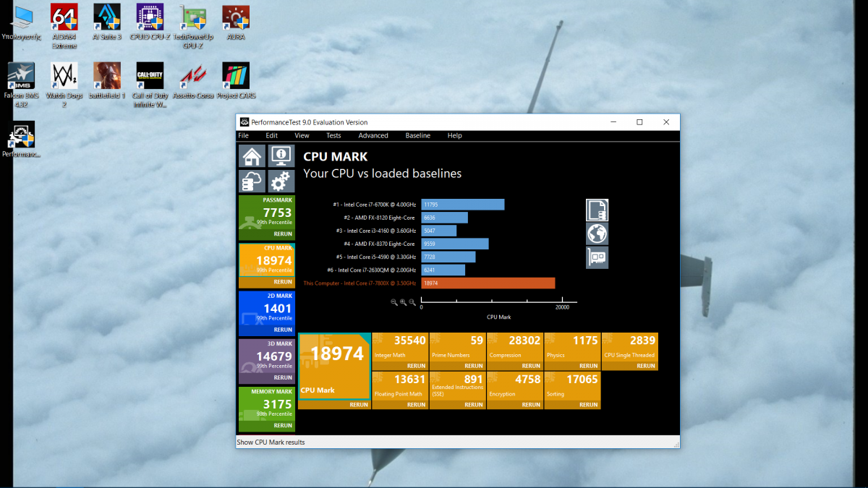Viewport: 868px width, 488px height.
Task: Click RERUN on the PASSMARK tile
Action: [x=283, y=234]
